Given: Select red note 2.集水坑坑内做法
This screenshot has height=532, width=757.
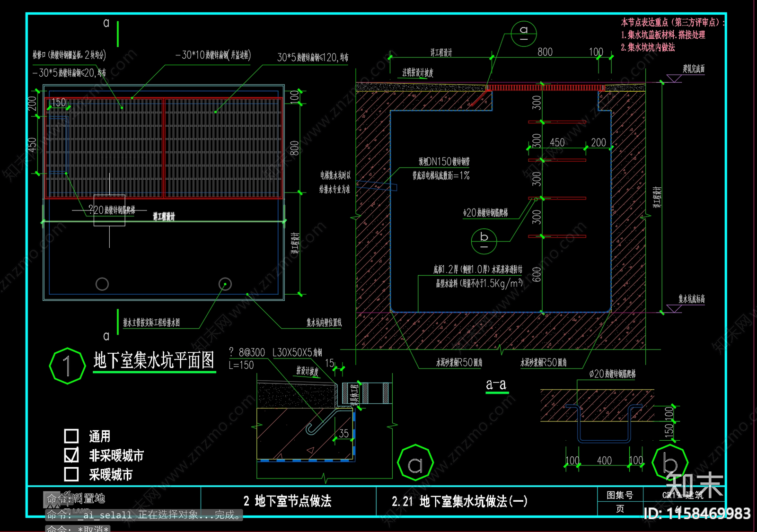Looking at the screenshot, I should point(648,47).
